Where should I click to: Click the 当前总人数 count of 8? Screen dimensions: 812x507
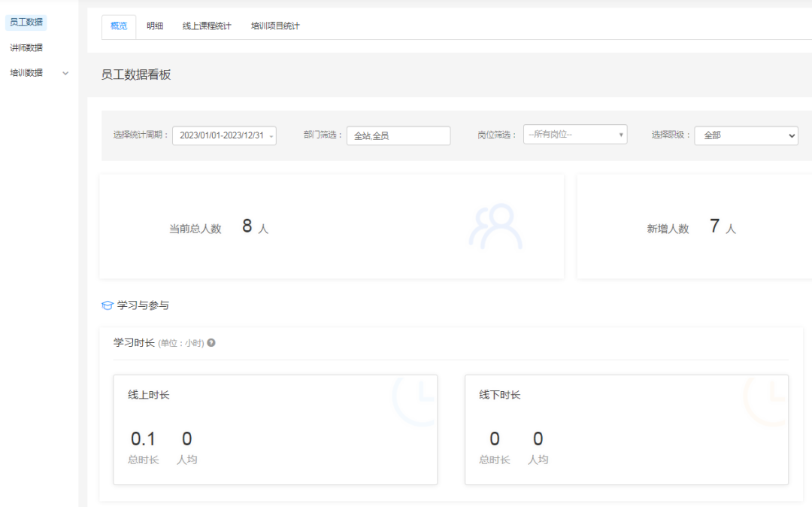[247, 226]
